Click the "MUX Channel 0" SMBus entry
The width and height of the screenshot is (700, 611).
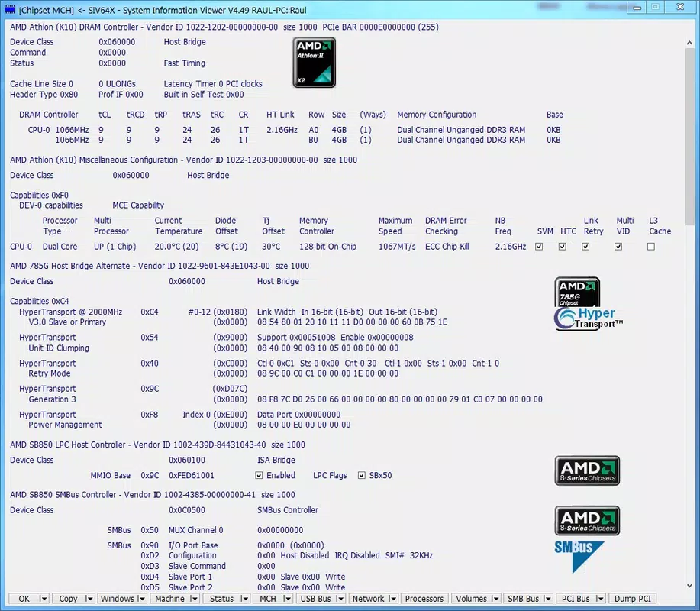click(195, 530)
